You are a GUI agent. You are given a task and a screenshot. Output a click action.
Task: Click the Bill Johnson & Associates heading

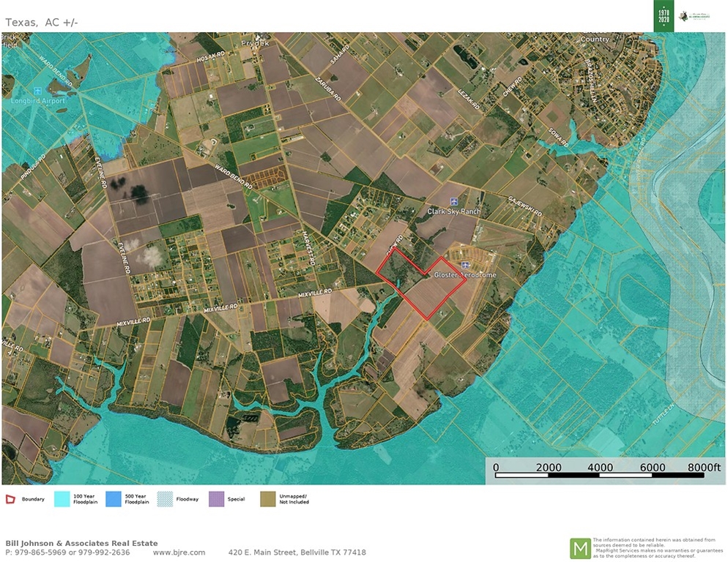click(81, 543)
